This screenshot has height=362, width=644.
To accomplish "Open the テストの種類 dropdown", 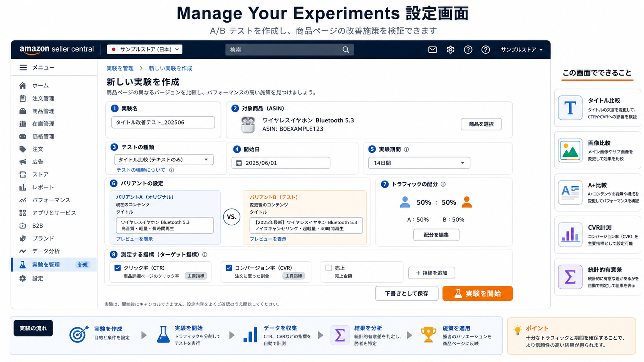I will tap(164, 160).
